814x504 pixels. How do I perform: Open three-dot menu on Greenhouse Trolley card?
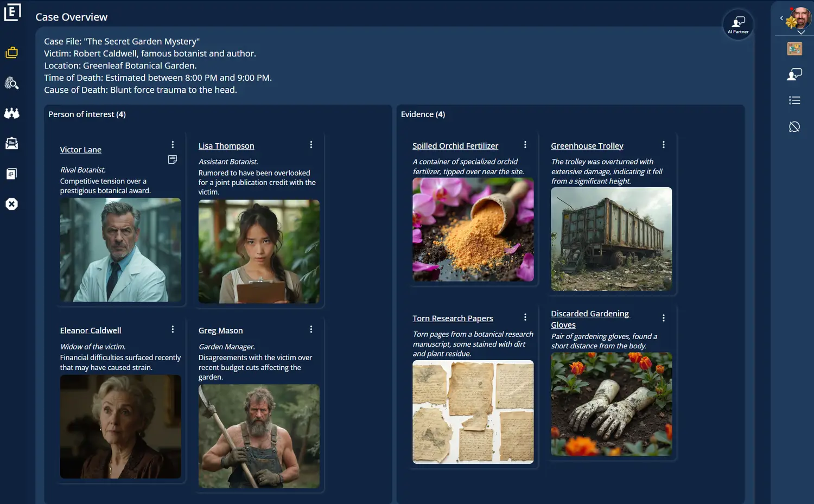[663, 145]
